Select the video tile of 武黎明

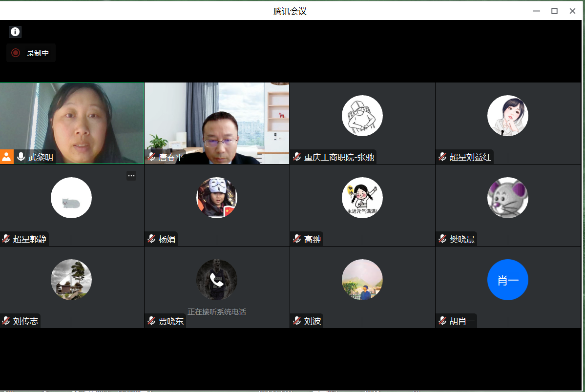[72, 123]
